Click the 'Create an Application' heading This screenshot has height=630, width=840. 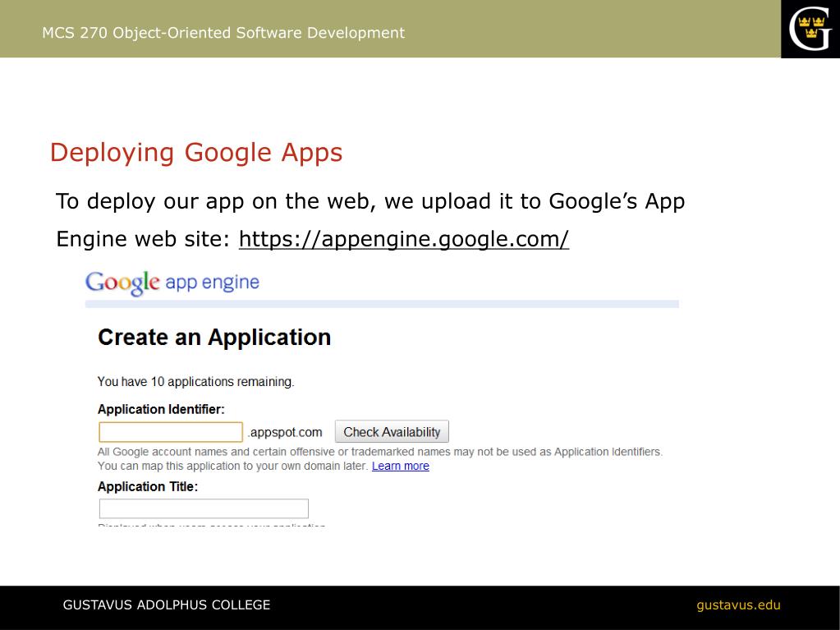pyautogui.click(x=214, y=338)
